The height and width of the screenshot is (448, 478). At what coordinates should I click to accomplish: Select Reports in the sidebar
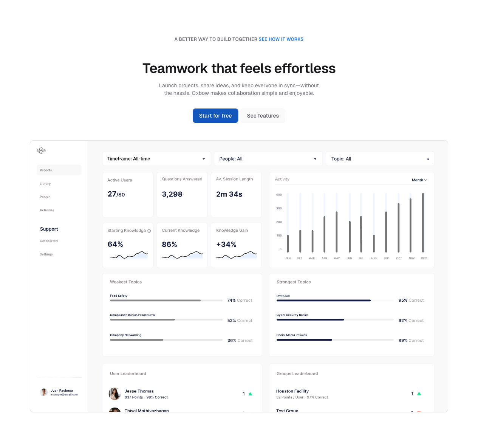tap(59, 170)
